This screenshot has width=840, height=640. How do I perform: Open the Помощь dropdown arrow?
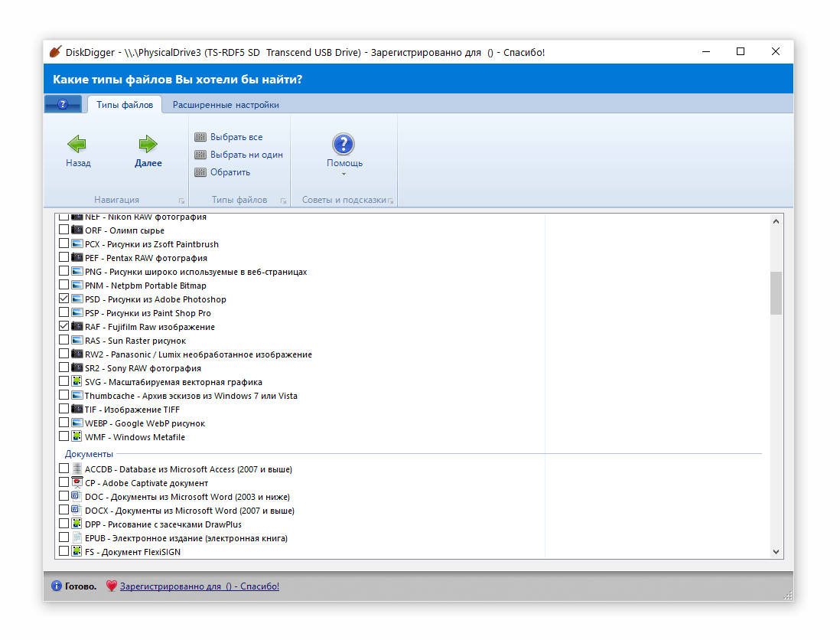(x=344, y=175)
